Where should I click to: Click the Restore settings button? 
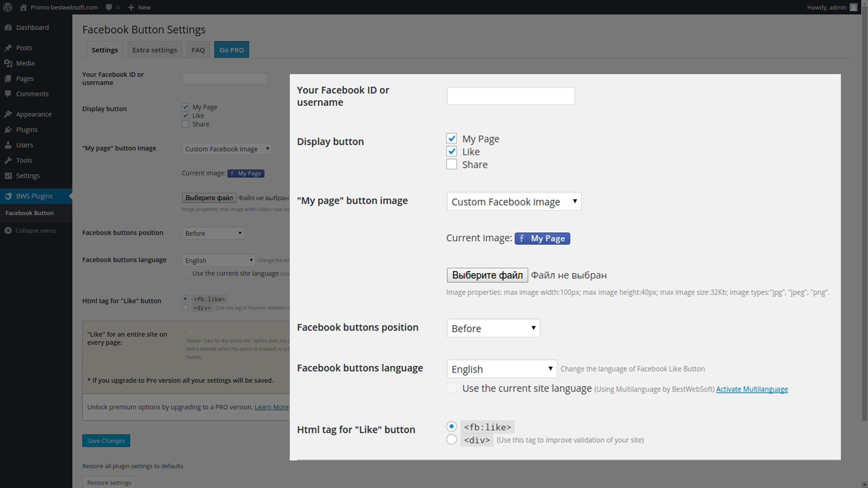tap(109, 483)
